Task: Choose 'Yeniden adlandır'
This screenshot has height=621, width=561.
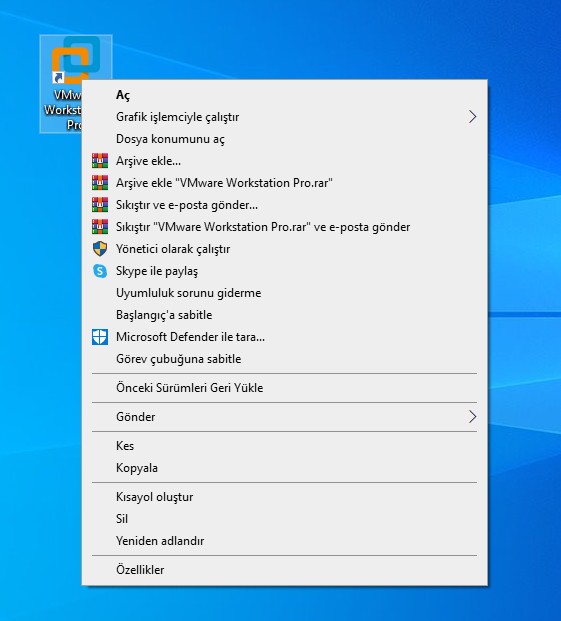Action: (284, 541)
